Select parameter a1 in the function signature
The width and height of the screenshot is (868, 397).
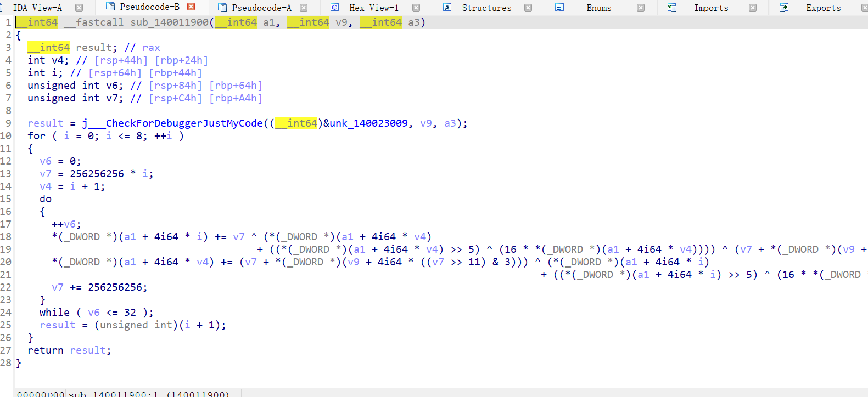click(x=268, y=22)
